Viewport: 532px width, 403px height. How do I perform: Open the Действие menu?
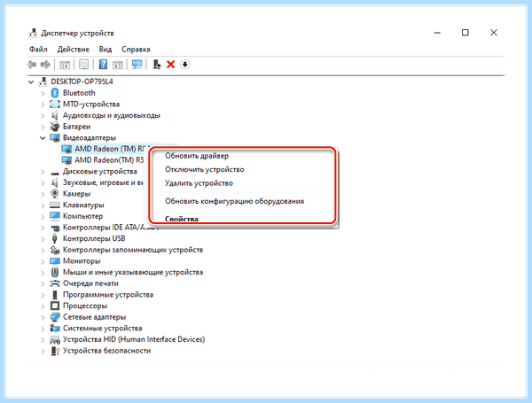(74, 50)
